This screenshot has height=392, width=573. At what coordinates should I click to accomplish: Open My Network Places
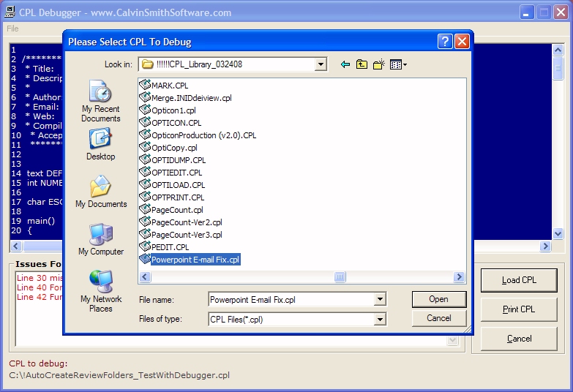(x=101, y=291)
